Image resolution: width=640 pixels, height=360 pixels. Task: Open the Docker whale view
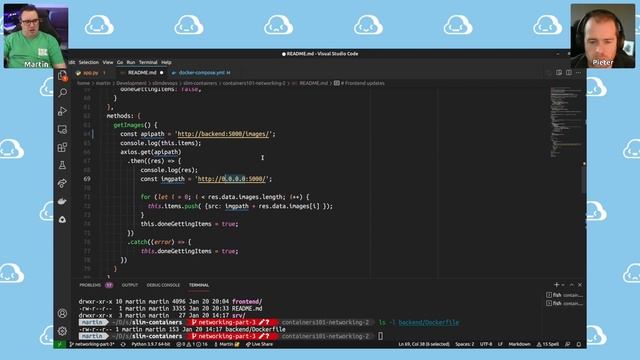(62, 201)
